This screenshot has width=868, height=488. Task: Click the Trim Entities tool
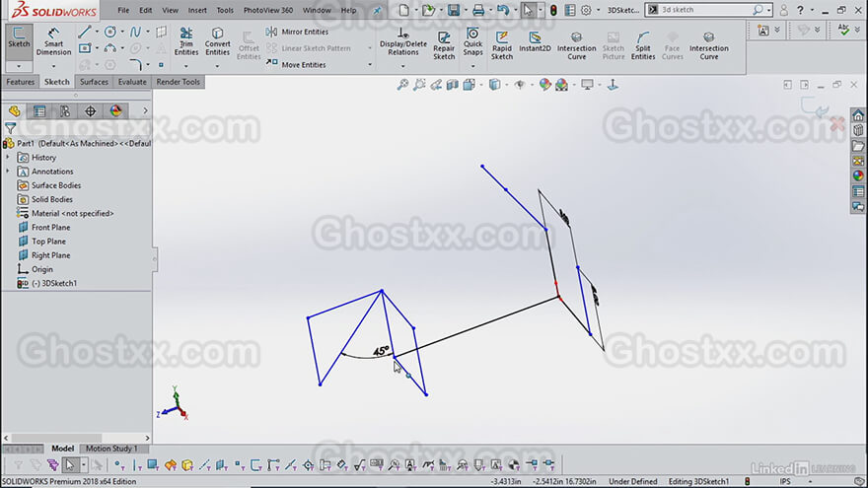click(x=186, y=41)
